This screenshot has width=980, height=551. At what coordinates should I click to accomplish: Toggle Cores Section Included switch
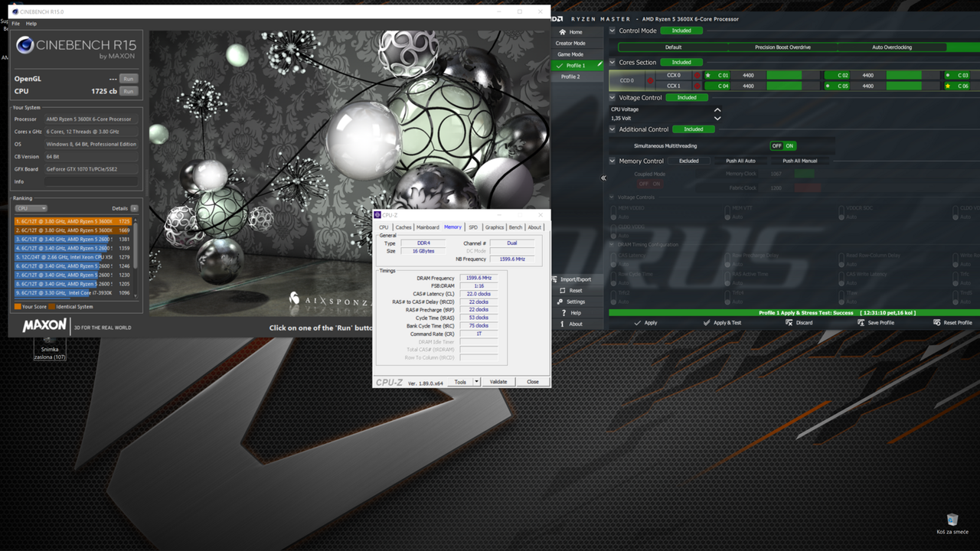681,62
